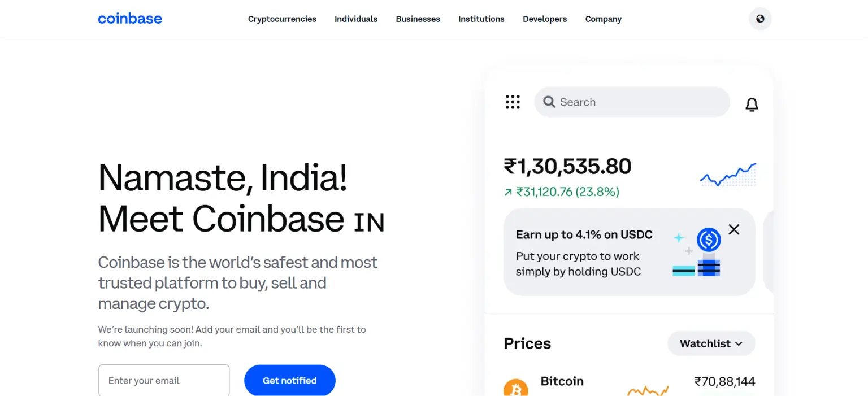Open the Company menu

[x=603, y=19]
